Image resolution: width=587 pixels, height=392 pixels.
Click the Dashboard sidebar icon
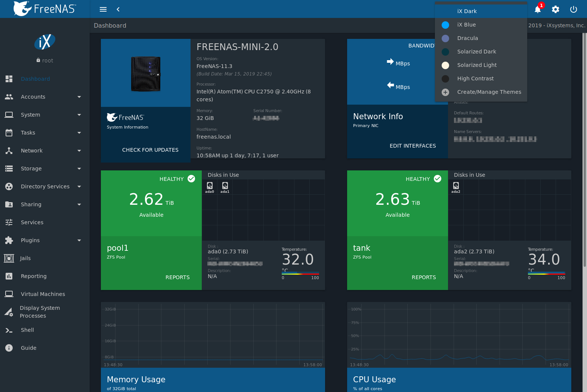[9, 79]
